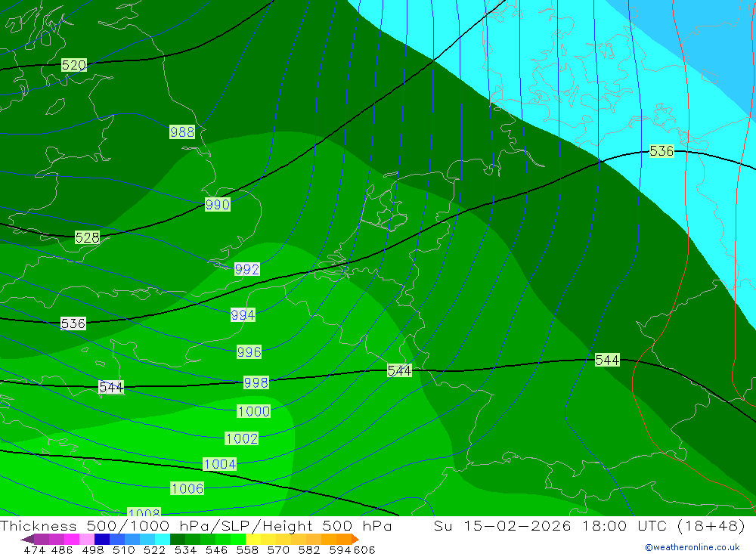Click the 544 contour label nearest the red contour lines

[x=607, y=361]
